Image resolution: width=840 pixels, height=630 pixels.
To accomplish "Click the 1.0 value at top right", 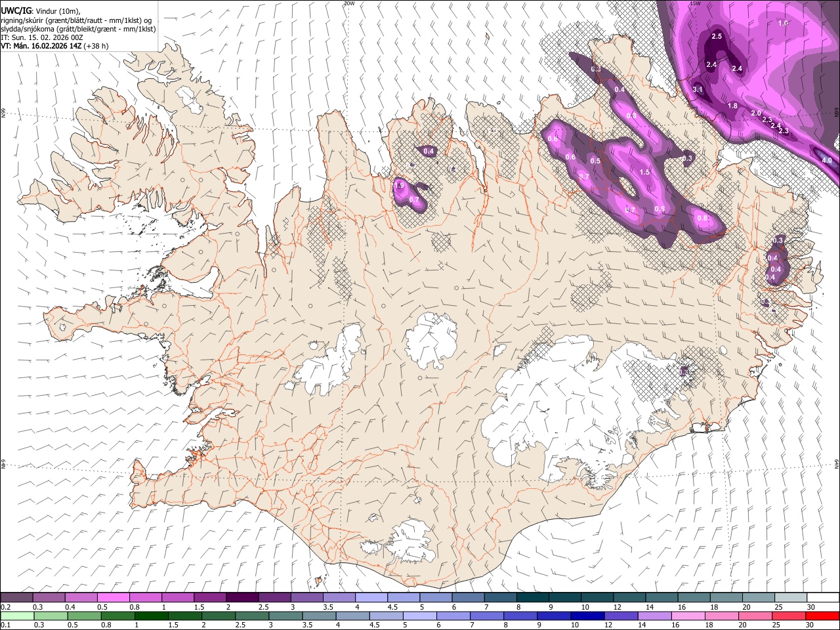I will point(783,23).
